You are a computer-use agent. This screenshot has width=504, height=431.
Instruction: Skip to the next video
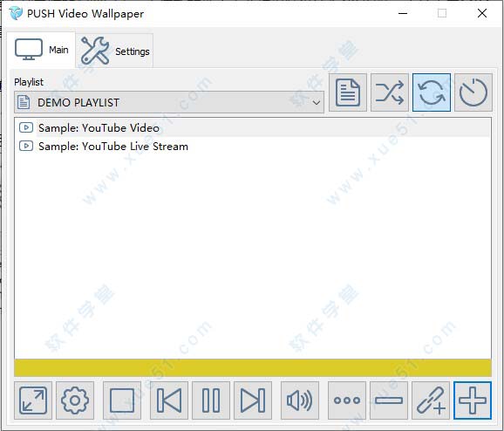click(x=253, y=400)
